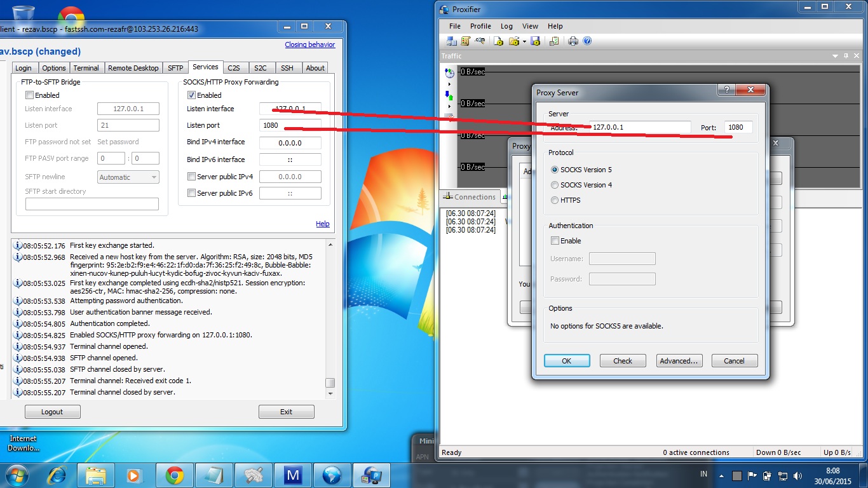Open the Closing behavior link
Image resolution: width=868 pixels, height=488 pixels.
tap(310, 44)
